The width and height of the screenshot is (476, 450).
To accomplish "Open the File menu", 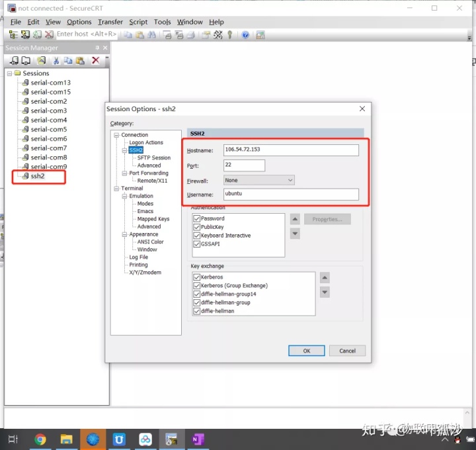I will [x=16, y=22].
